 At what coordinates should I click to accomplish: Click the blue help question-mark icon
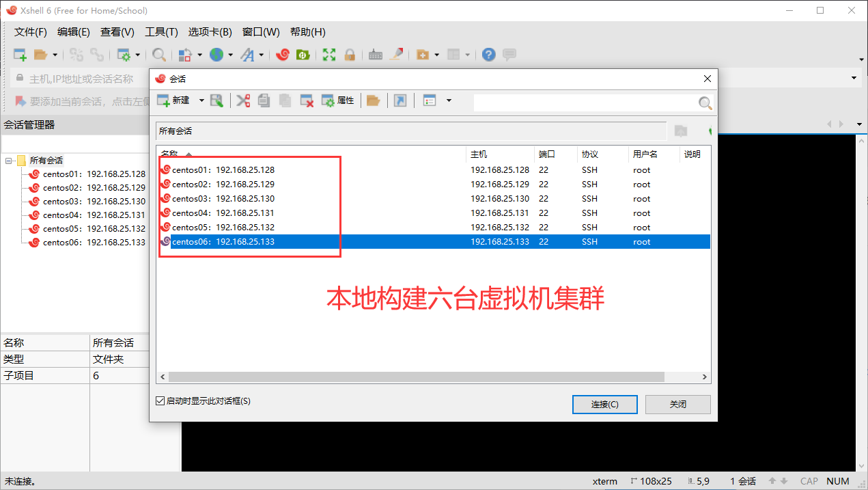[x=488, y=55]
